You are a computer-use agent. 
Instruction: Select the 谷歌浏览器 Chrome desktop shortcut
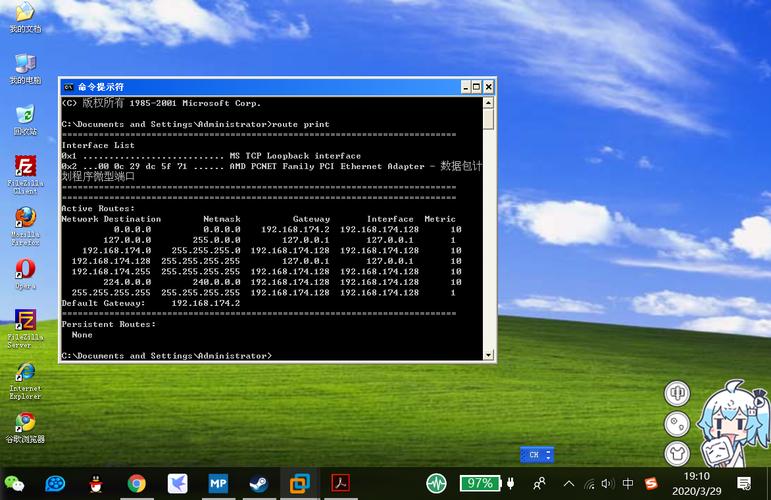pyautogui.click(x=25, y=428)
